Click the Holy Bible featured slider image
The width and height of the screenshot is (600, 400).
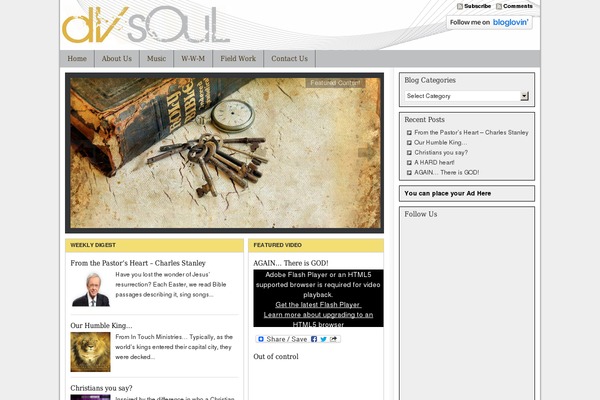tap(225, 153)
